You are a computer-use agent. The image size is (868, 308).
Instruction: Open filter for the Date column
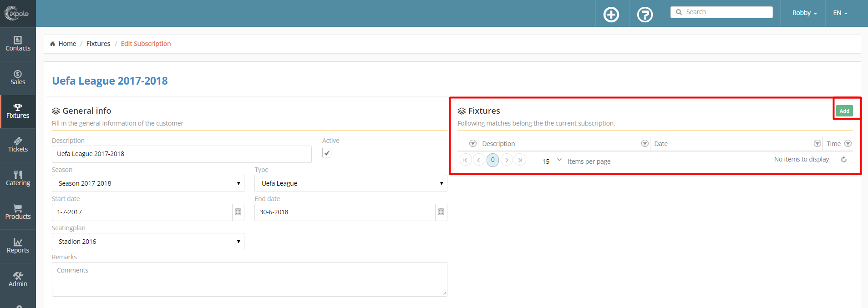coord(817,143)
